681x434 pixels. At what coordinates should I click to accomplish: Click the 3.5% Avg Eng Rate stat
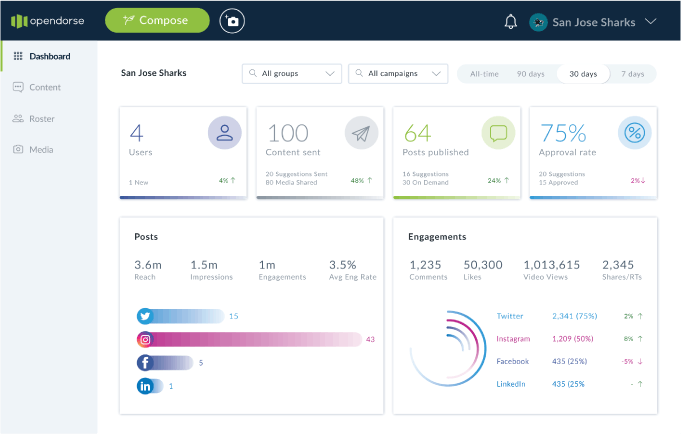click(x=353, y=270)
